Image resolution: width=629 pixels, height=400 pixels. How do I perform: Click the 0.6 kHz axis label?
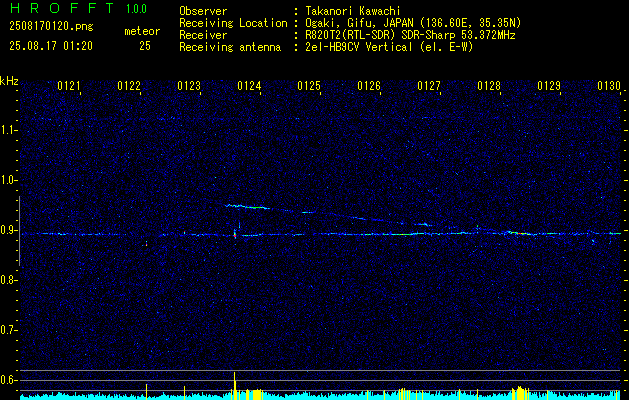click(x=8, y=380)
